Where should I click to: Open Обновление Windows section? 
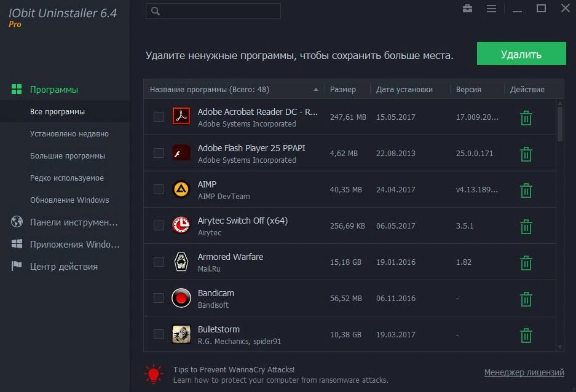tap(69, 200)
